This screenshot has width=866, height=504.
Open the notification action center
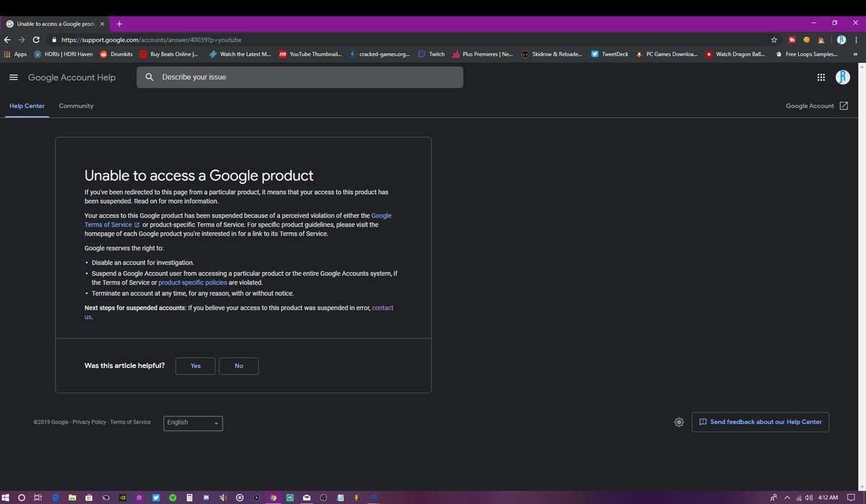tap(852, 498)
